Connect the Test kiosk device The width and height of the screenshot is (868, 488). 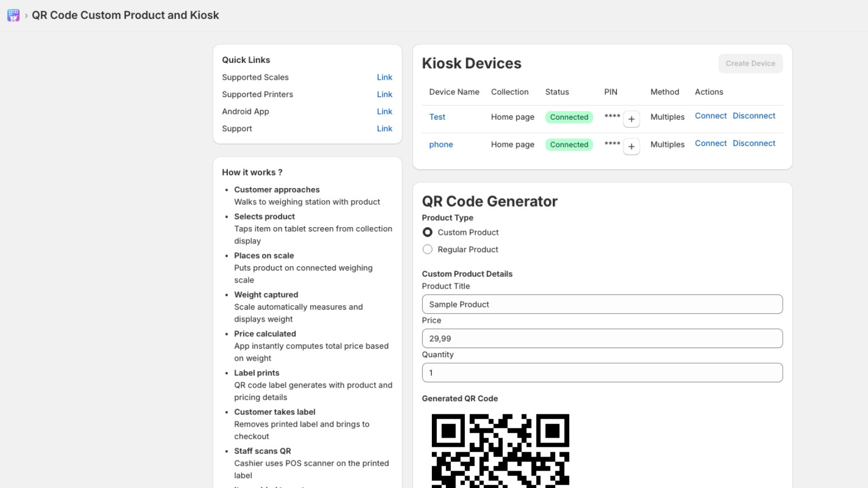click(710, 116)
